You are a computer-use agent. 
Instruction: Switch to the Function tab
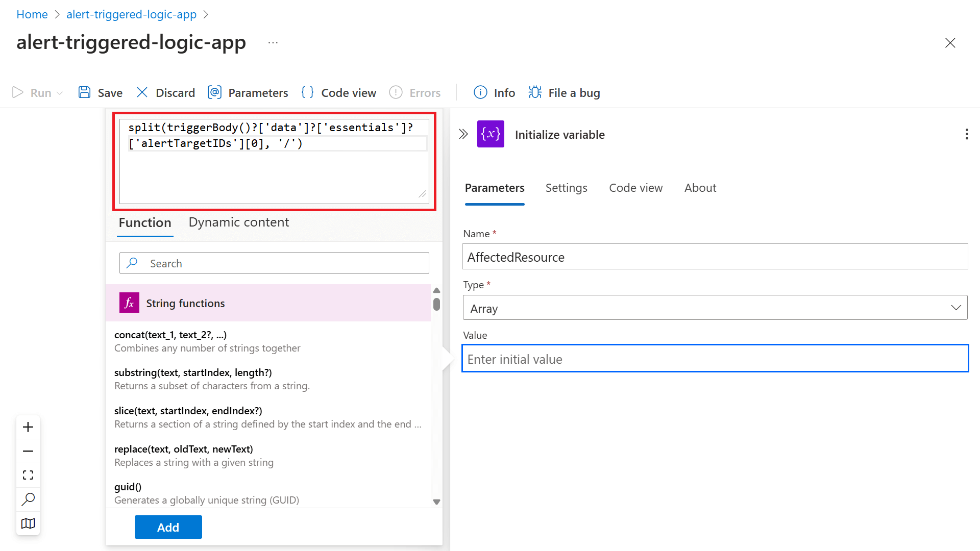point(145,222)
